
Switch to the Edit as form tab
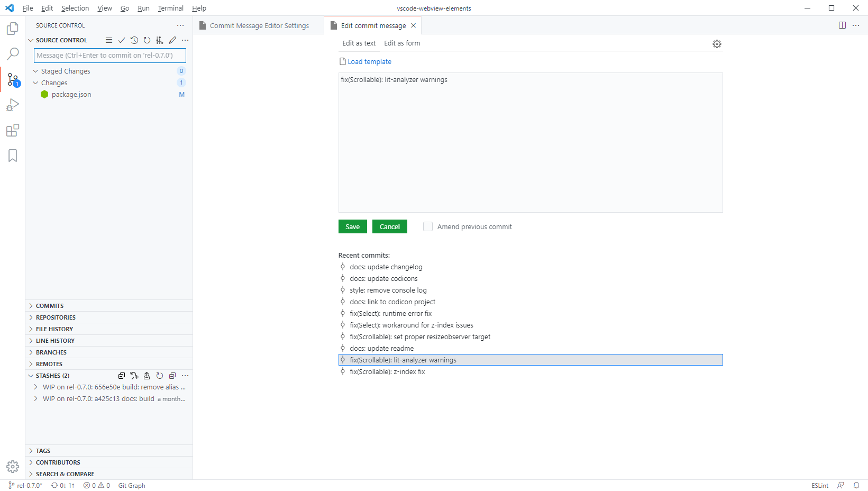pyautogui.click(x=401, y=43)
